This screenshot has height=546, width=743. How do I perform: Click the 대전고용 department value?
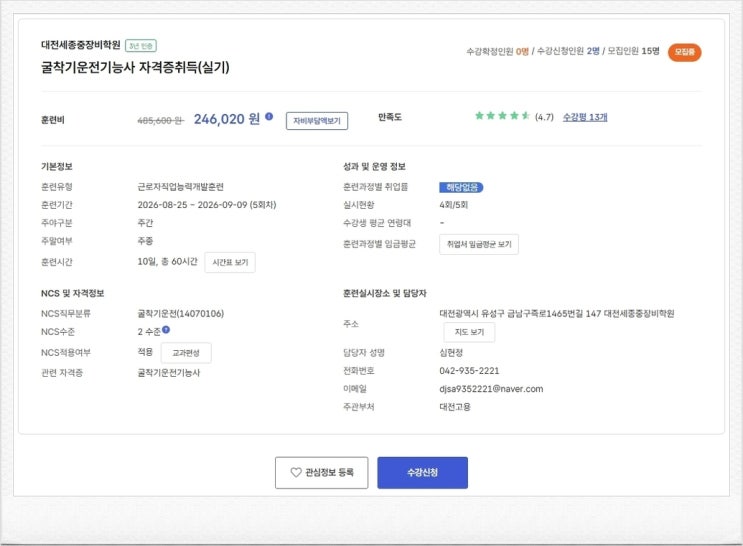click(x=455, y=407)
